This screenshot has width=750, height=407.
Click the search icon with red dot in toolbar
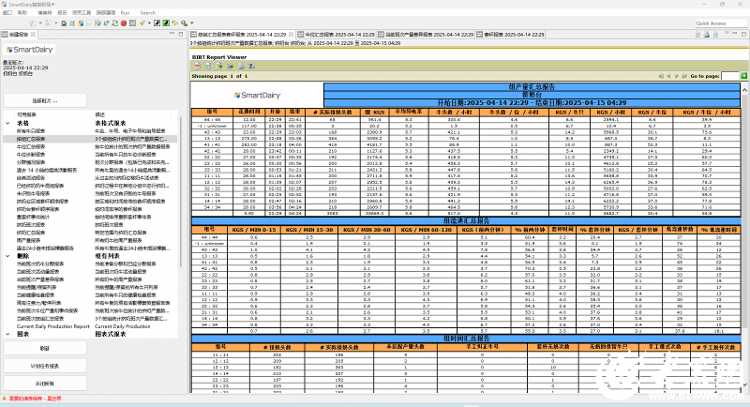click(184, 23)
